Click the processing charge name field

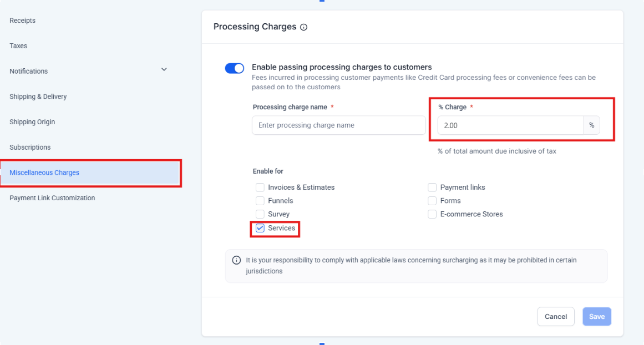click(x=338, y=125)
